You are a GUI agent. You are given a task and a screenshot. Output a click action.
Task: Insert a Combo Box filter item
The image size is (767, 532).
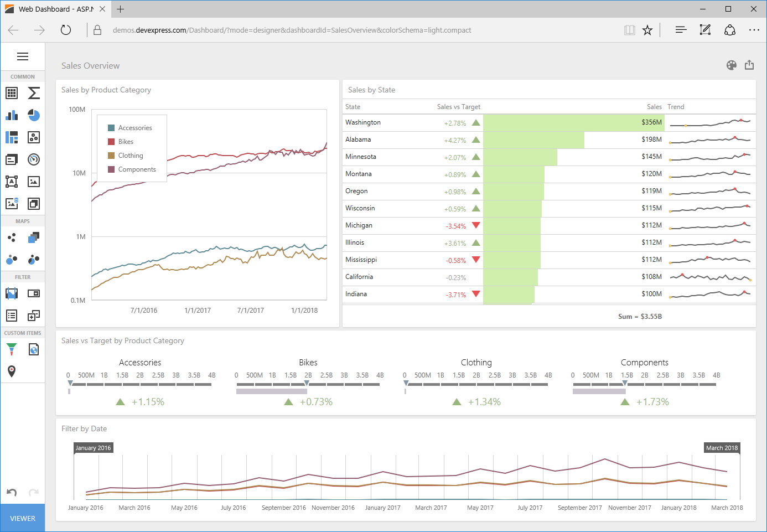click(x=34, y=293)
